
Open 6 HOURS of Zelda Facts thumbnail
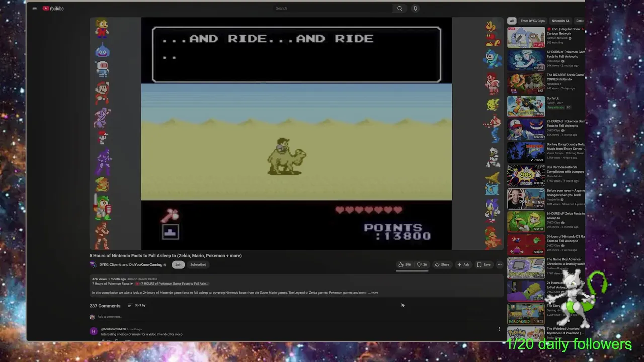526,222
